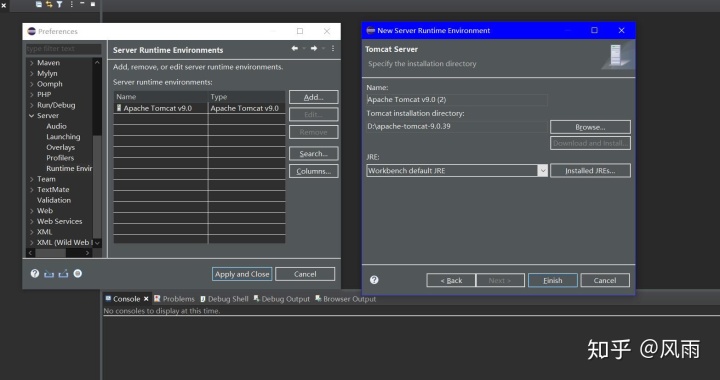
Task: Select Apache Tomcat v9.0 row in runtime table
Action: click(199, 108)
